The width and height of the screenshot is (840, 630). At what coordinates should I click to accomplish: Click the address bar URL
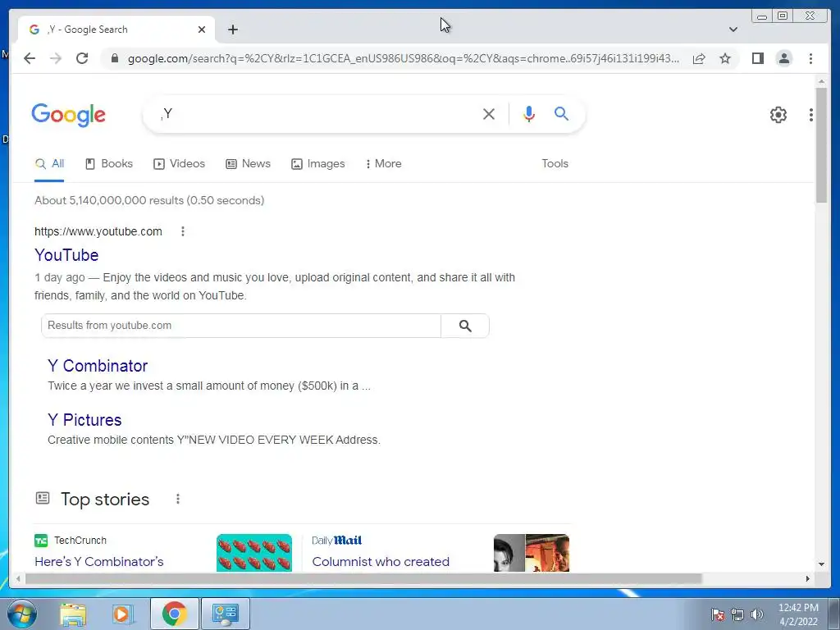pos(404,58)
